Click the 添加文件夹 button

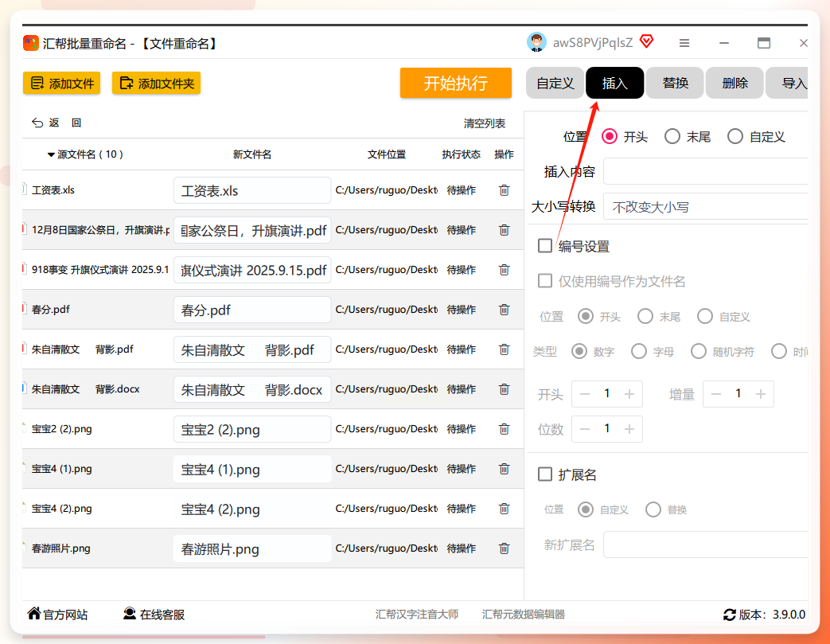pyautogui.click(x=156, y=83)
